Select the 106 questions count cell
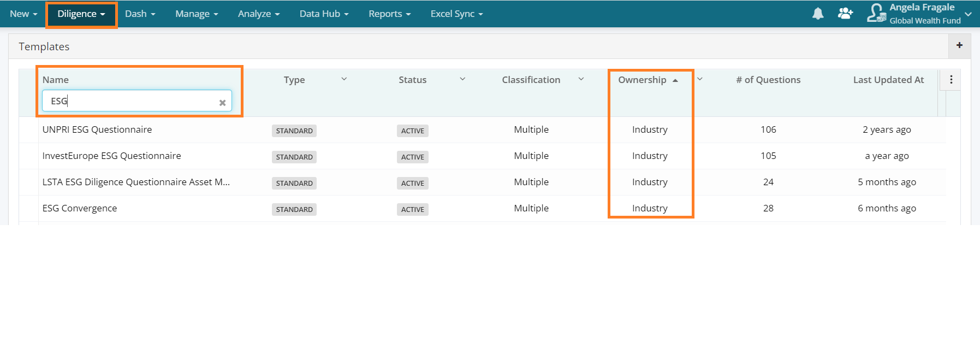Image resolution: width=980 pixels, height=354 pixels. pyautogui.click(x=768, y=129)
